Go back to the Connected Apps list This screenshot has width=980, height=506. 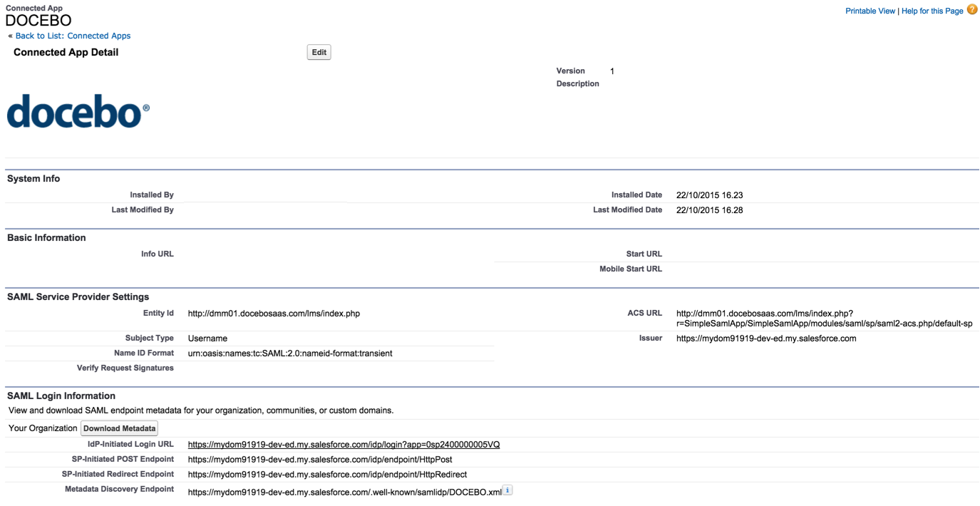pyautogui.click(x=73, y=36)
